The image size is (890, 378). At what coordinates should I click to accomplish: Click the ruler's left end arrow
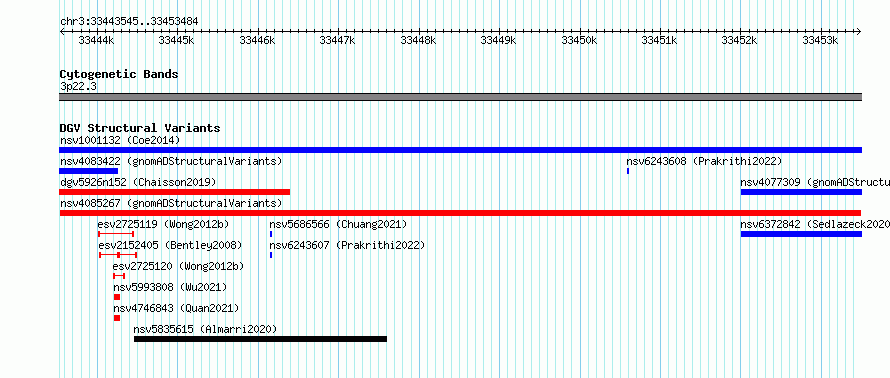click(62, 32)
